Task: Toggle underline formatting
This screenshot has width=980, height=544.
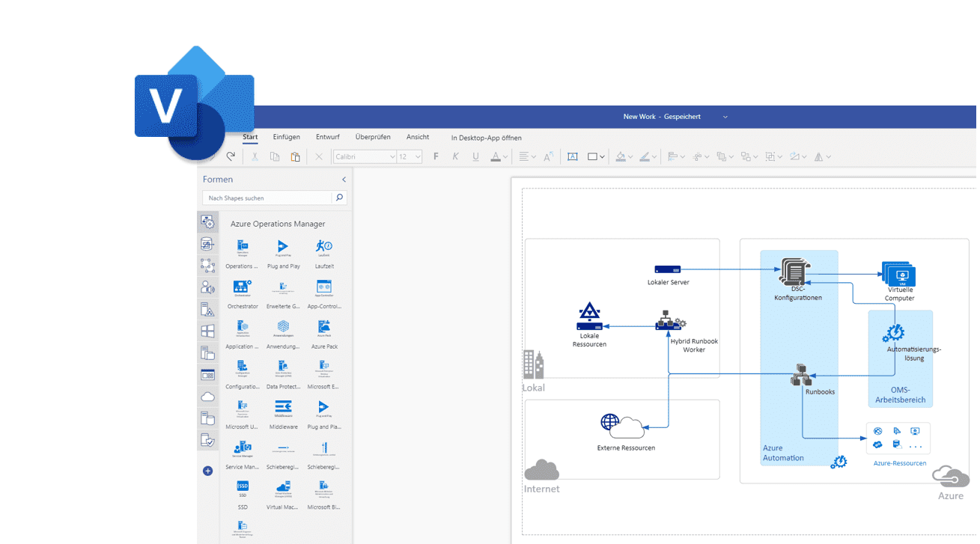Action: point(475,156)
